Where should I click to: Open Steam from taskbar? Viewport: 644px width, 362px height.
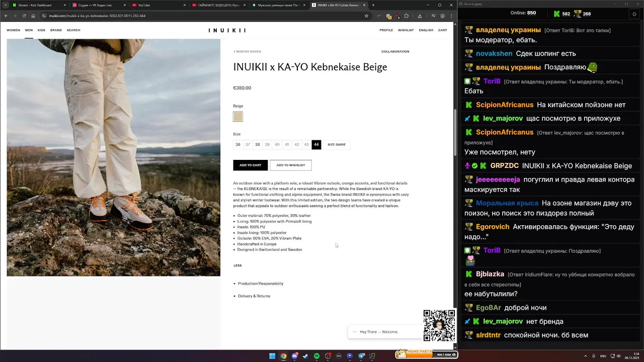(305, 356)
